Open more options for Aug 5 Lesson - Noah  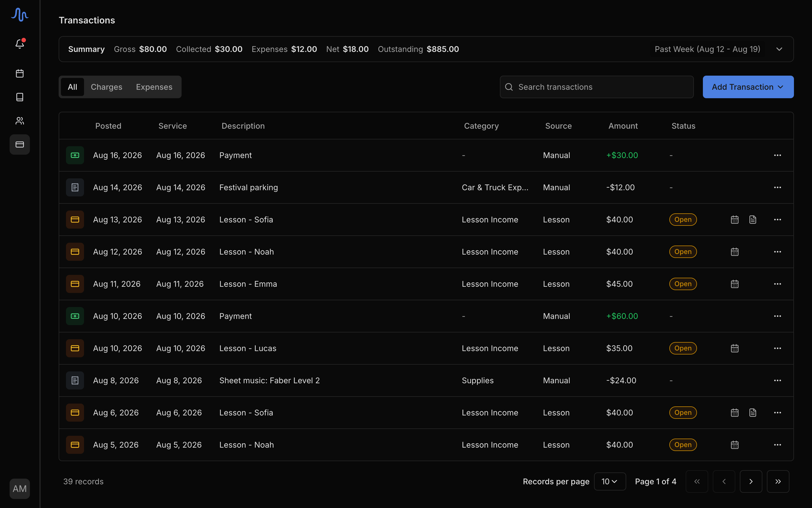(777, 445)
